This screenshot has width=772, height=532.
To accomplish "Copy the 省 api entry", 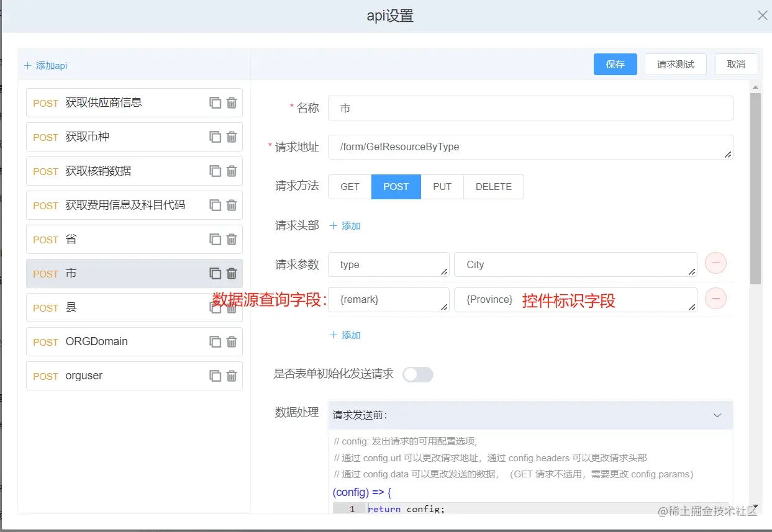I will tap(214, 239).
